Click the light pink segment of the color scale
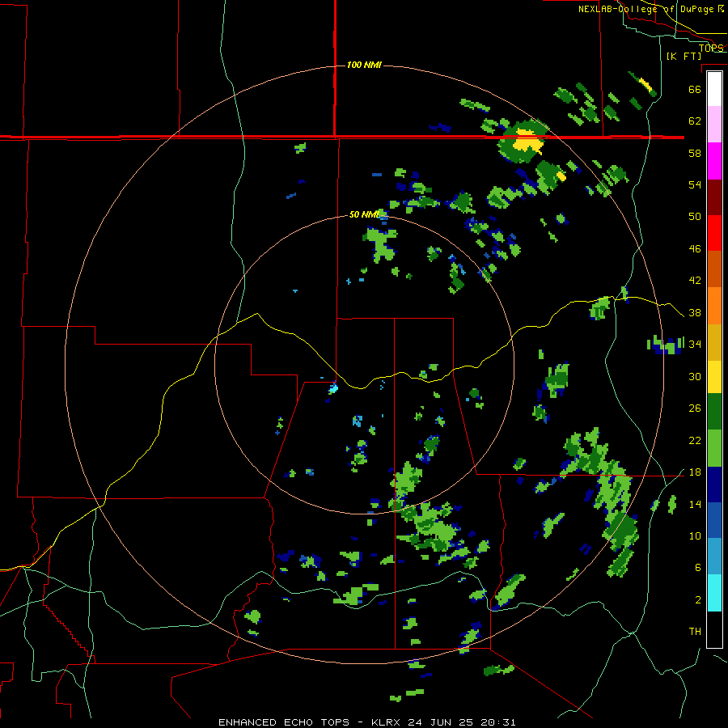This screenshot has width=728, height=728. [x=714, y=125]
